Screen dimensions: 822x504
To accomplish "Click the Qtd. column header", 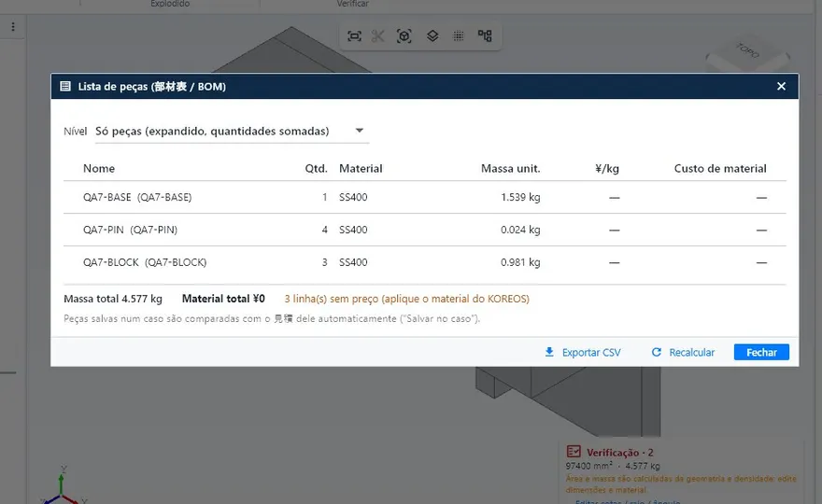I will (x=316, y=168).
